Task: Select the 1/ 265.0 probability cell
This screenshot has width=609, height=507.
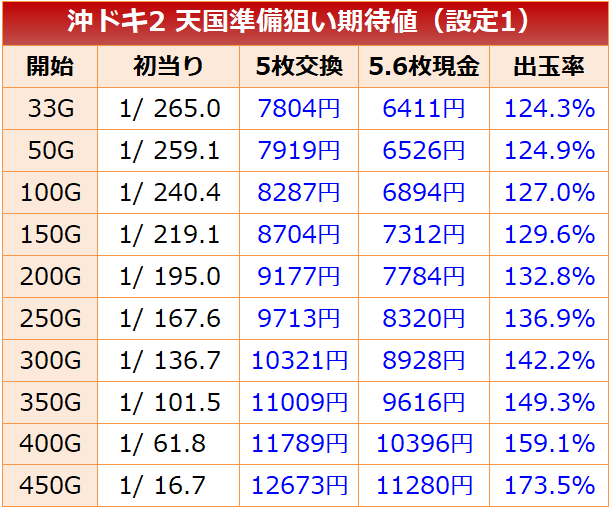Action: coord(169,108)
